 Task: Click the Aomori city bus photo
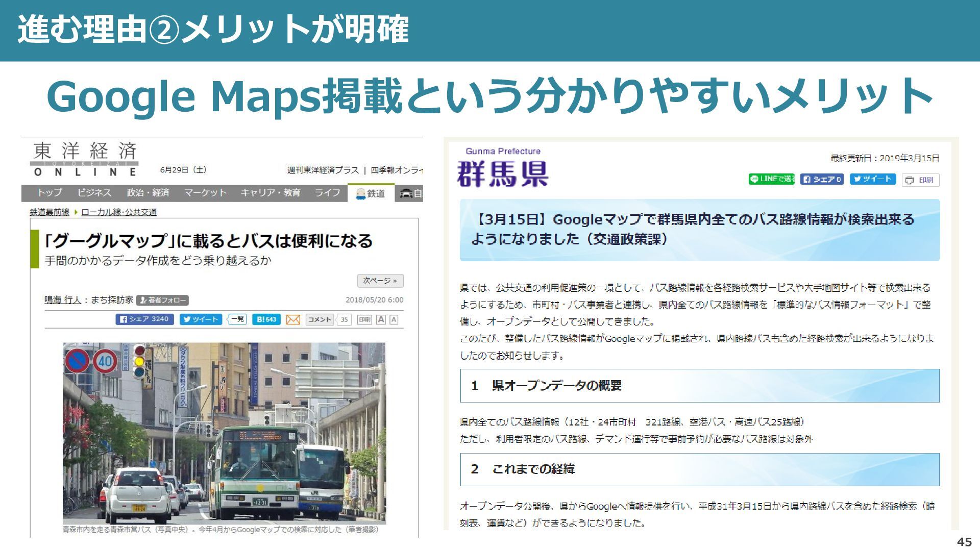(224, 433)
